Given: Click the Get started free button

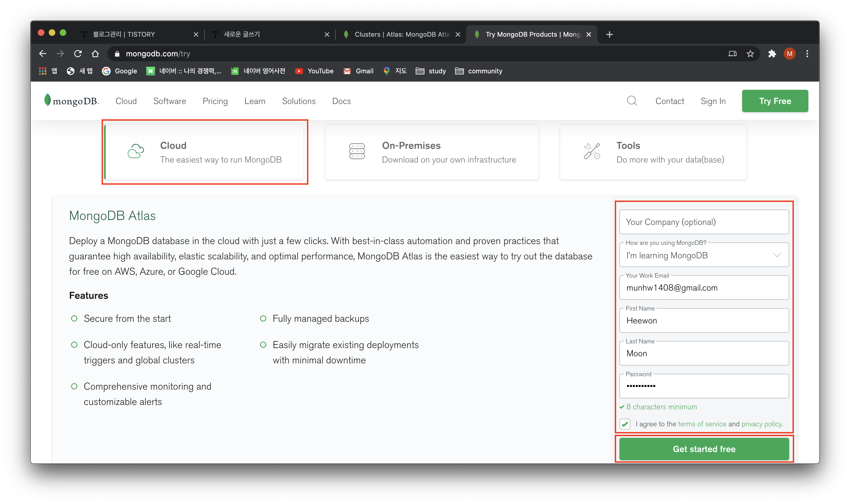Looking at the screenshot, I should 704,449.
